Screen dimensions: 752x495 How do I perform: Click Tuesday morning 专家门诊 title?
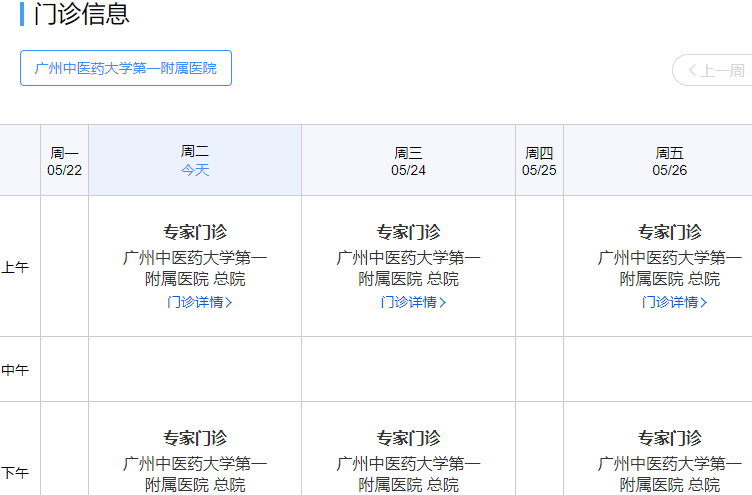pos(195,232)
